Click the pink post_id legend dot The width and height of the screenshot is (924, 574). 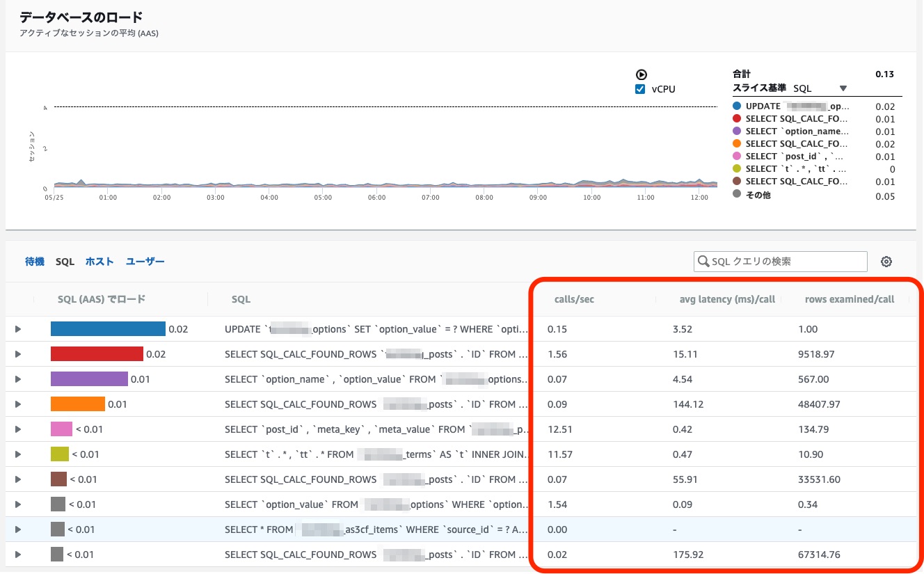point(737,157)
